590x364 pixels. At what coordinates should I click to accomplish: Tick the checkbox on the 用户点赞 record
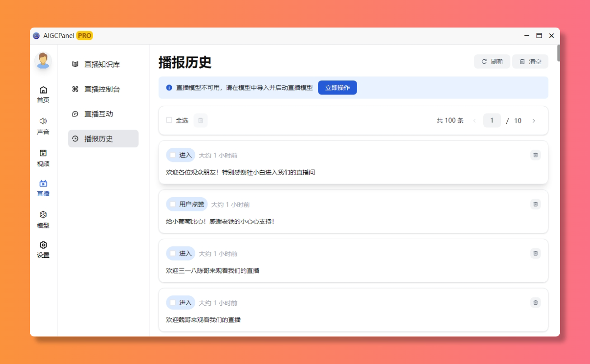173,204
